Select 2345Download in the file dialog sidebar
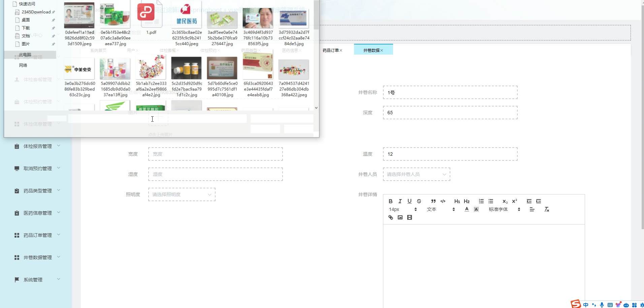The width and height of the screenshot is (644, 308). pyautogui.click(x=36, y=12)
